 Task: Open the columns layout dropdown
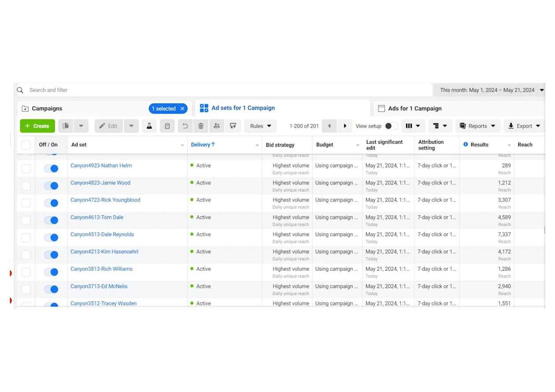[413, 126]
